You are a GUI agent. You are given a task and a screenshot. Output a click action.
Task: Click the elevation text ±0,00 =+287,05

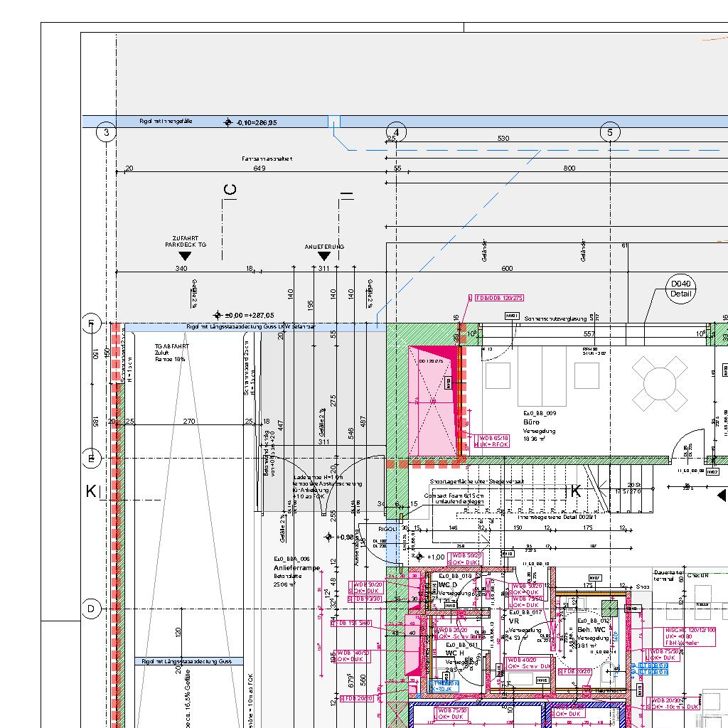(x=250, y=315)
